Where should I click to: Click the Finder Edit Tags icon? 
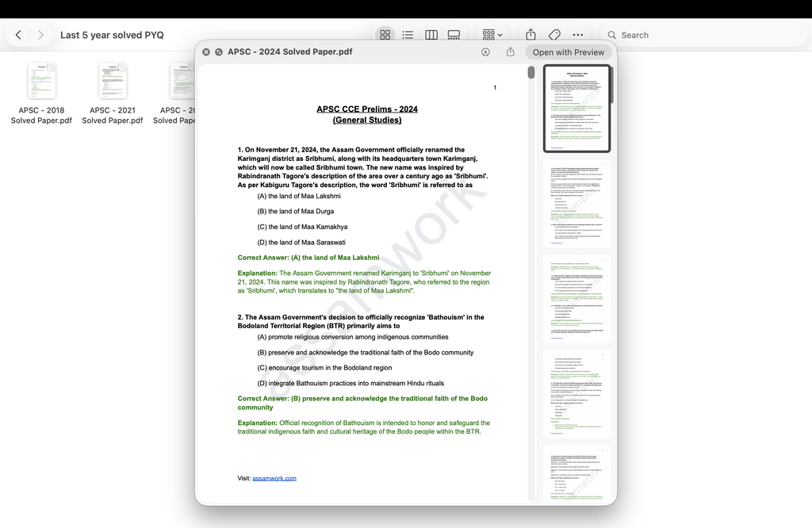click(554, 35)
